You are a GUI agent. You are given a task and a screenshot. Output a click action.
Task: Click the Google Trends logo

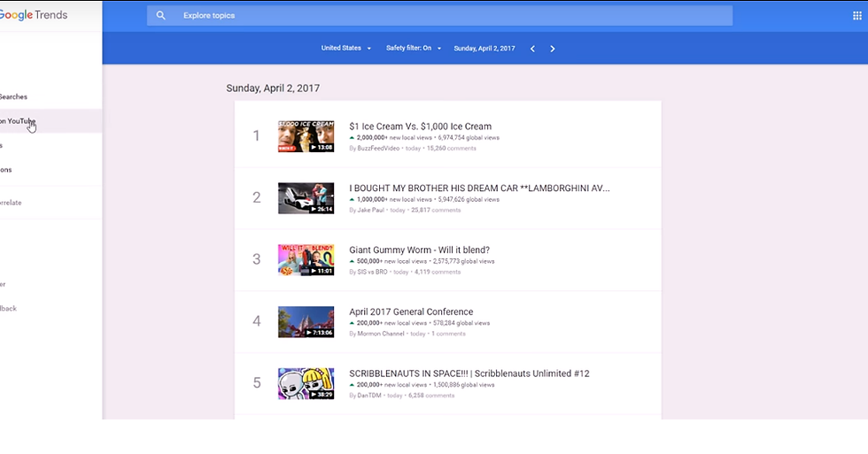coord(34,15)
